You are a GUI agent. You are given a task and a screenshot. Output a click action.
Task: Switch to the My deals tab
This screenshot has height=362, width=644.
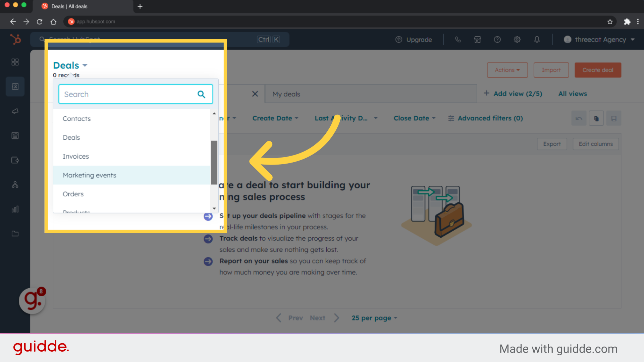[371, 94]
